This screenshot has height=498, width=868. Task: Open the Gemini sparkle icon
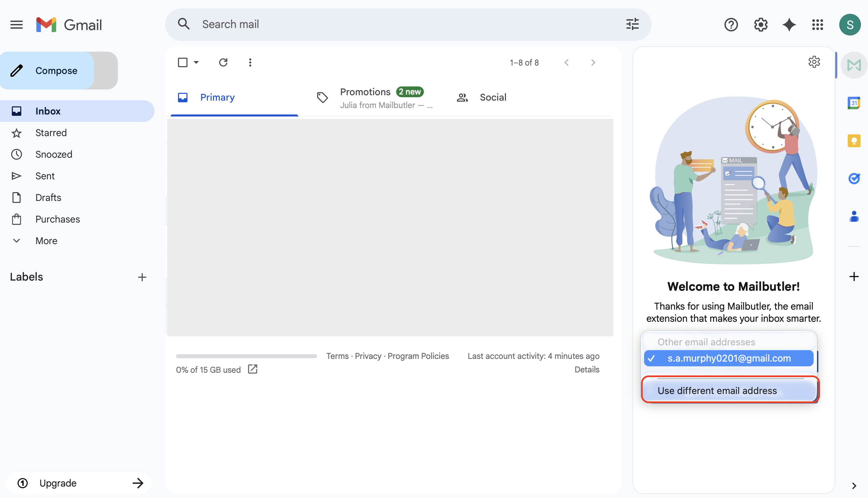[789, 25]
